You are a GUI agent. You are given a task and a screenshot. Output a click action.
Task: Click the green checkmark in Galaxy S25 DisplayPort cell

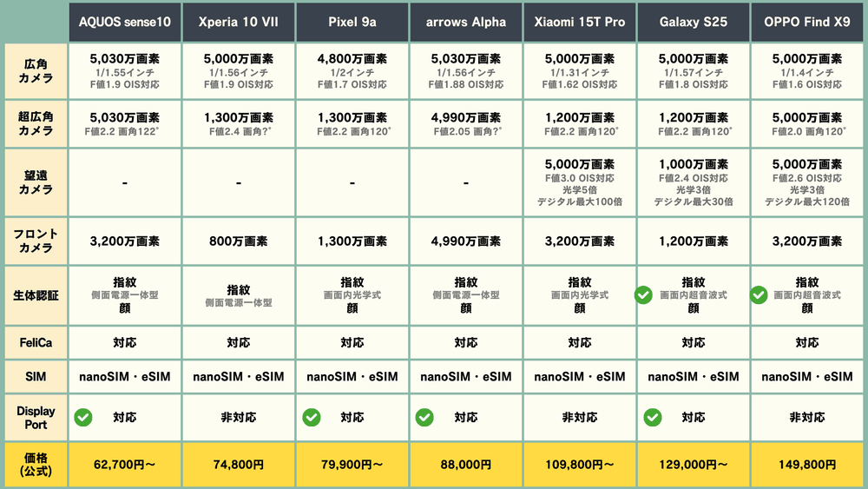(651, 418)
